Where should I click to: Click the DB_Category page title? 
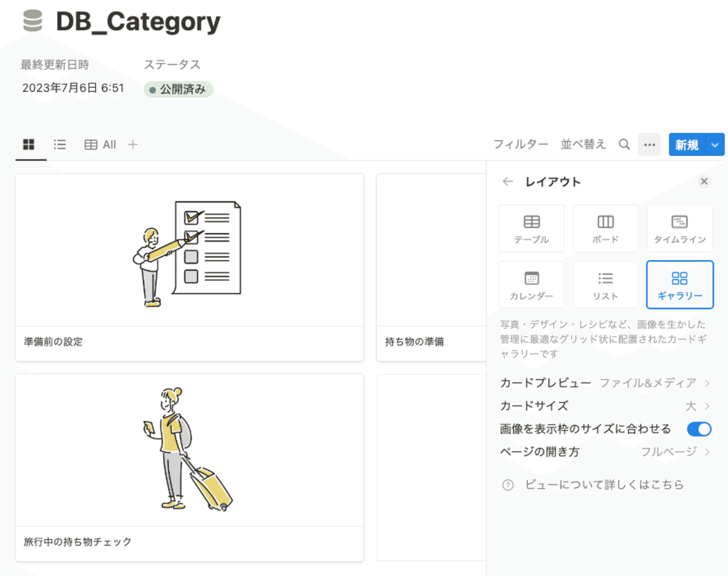138,22
